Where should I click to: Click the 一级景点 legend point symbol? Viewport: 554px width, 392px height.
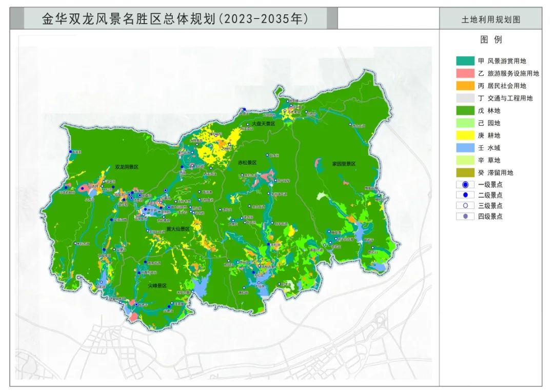click(465, 185)
